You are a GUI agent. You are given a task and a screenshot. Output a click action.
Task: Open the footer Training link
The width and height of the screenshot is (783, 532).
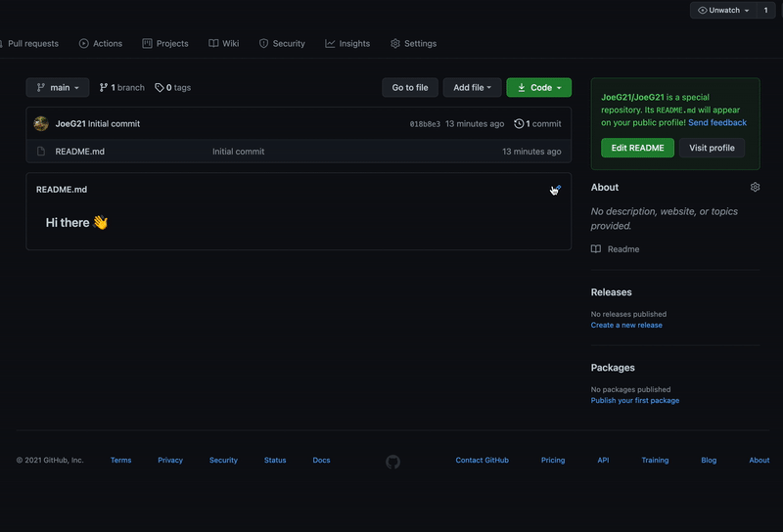click(655, 461)
